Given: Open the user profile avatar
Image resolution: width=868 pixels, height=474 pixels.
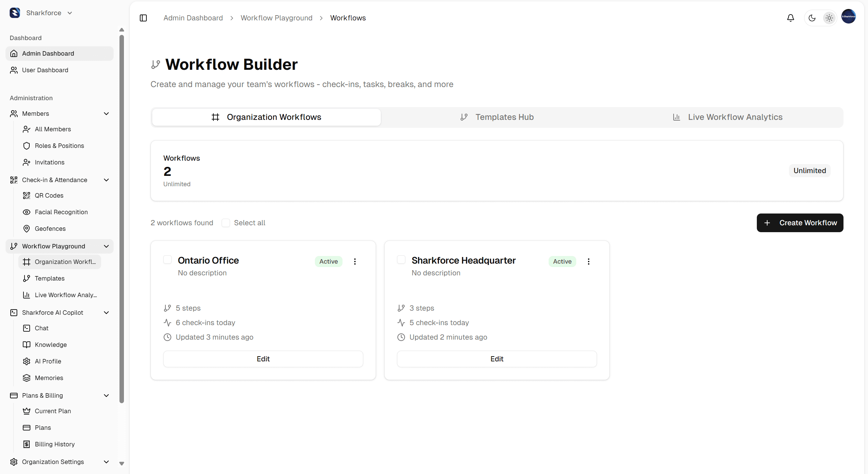Looking at the screenshot, I should point(848,17).
